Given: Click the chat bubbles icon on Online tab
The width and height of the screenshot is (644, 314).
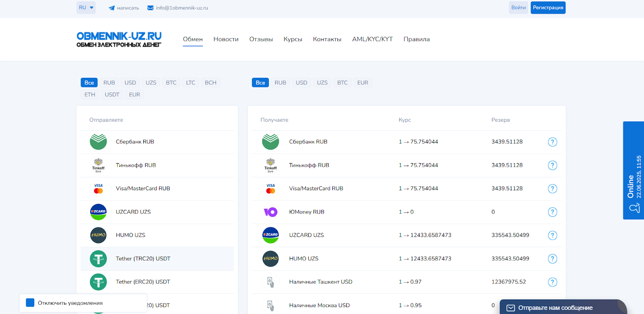Looking at the screenshot, I should (634, 208).
